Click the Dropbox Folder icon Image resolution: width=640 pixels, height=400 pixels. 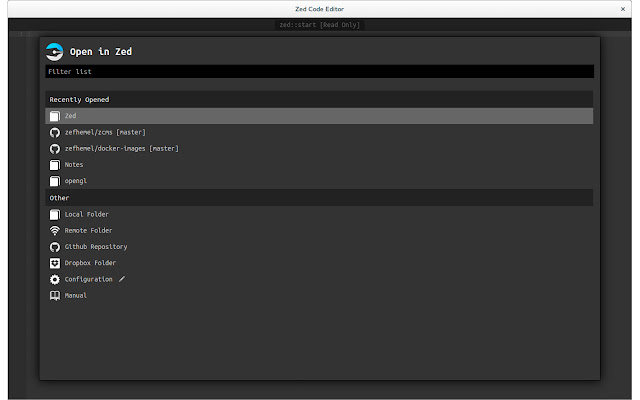coord(55,263)
